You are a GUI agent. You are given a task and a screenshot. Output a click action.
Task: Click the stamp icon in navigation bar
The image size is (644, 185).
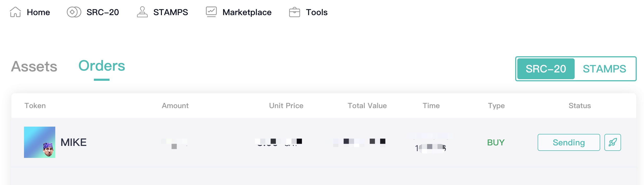tap(142, 12)
